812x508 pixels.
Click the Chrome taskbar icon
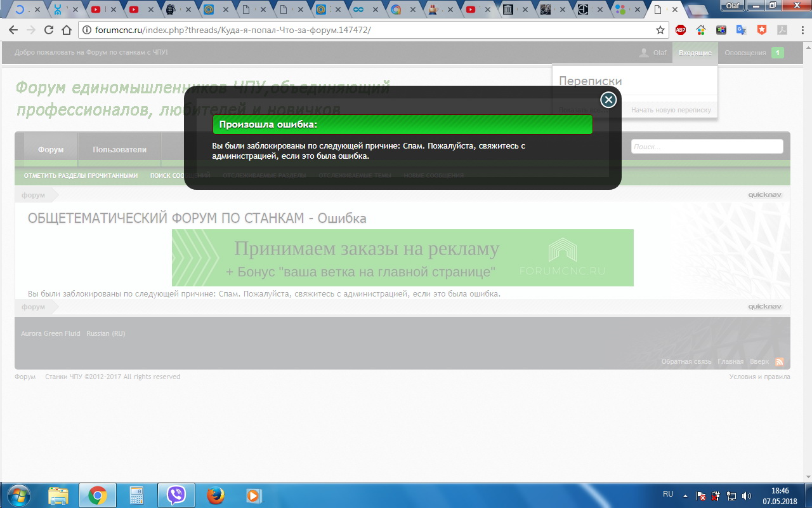98,495
